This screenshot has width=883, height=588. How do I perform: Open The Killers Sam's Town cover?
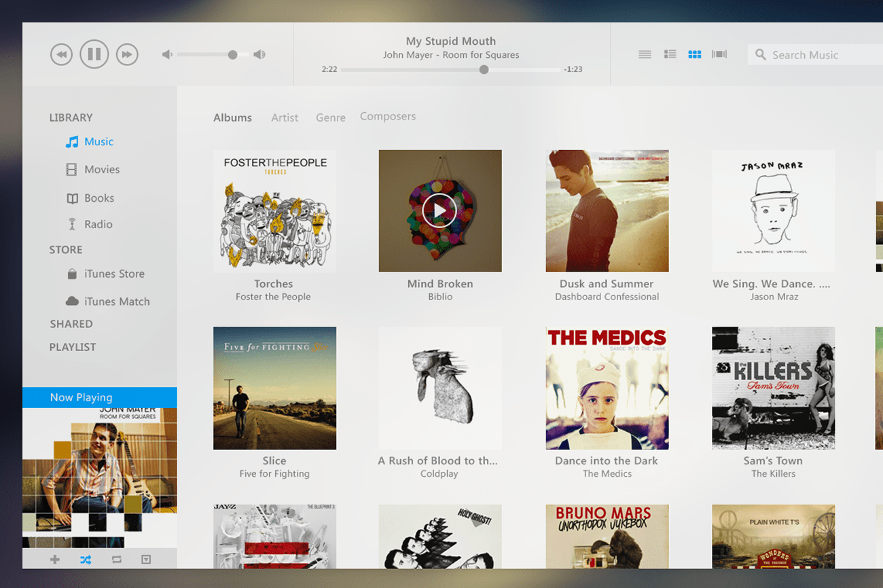[x=774, y=388]
